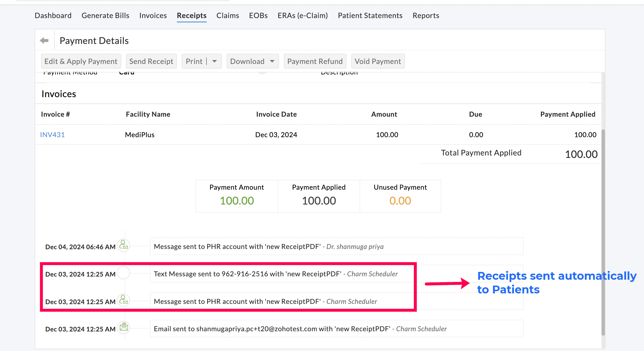Go to the Dashboard tab
Image resolution: width=644 pixels, height=351 pixels.
(53, 15)
